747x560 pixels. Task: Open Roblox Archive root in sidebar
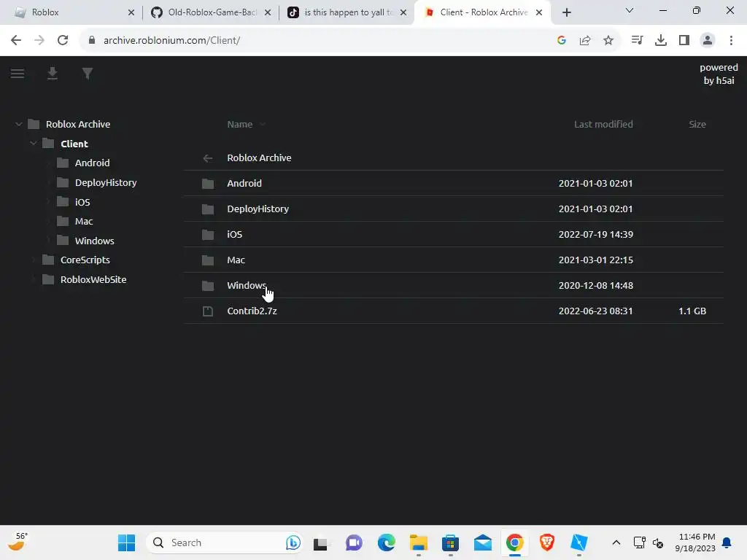click(77, 124)
